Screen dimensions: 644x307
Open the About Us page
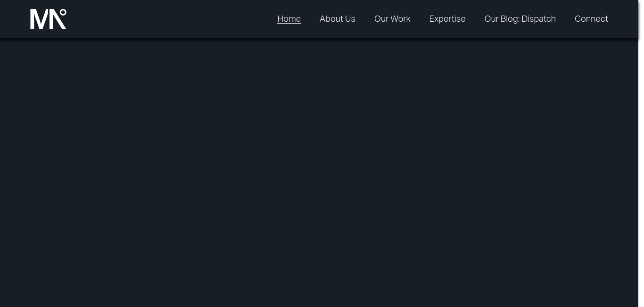[x=338, y=19]
